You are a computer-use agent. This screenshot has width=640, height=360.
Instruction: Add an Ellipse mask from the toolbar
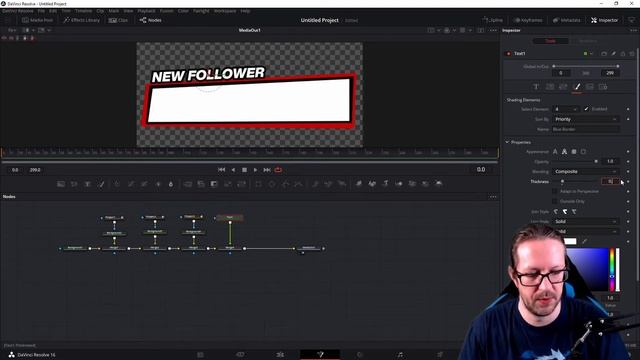point(272,184)
